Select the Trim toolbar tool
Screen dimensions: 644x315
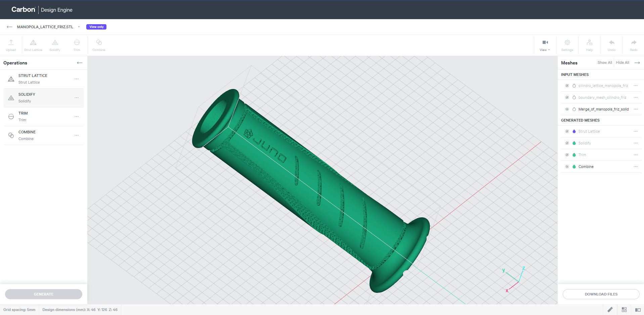click(x=77, y=45)
